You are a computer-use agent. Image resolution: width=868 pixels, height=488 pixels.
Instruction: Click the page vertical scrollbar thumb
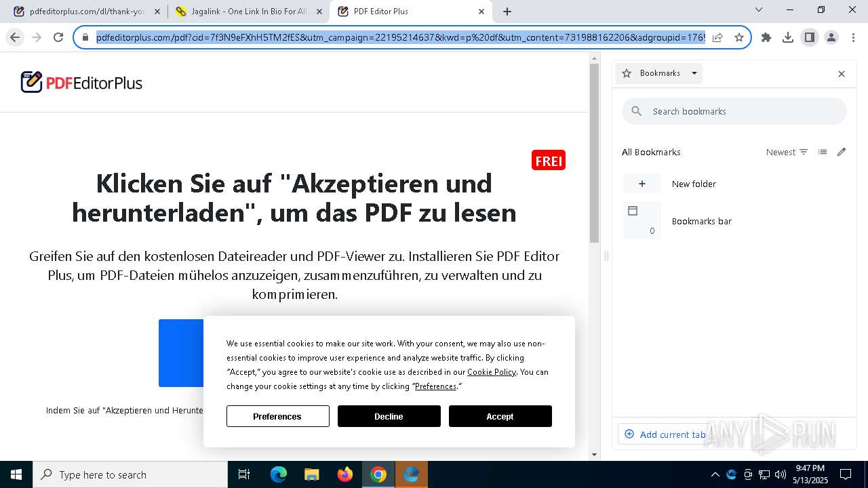tap(594, 152)
